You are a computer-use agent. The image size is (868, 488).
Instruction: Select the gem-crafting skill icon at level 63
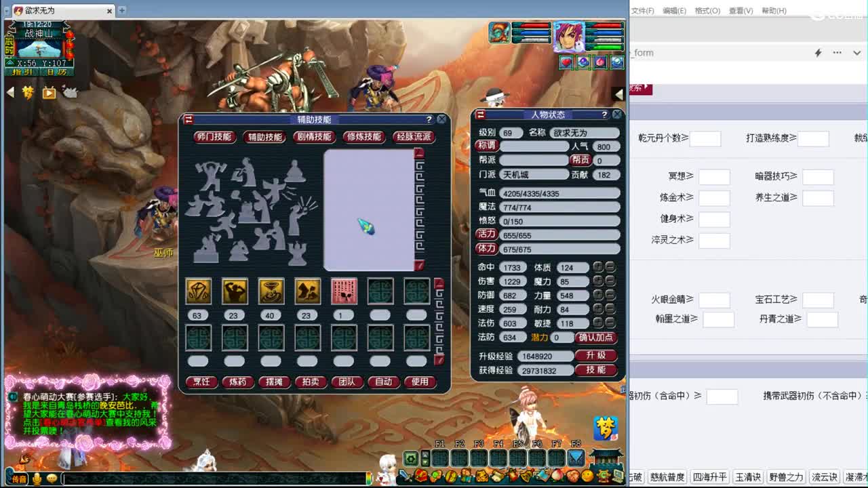[x=198, y=291]
